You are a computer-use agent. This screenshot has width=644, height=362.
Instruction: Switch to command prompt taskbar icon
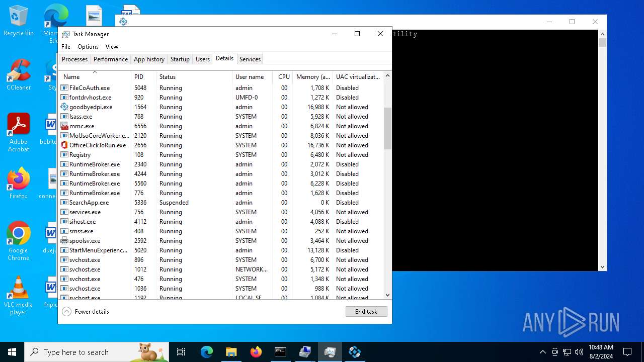pos(280,352)
